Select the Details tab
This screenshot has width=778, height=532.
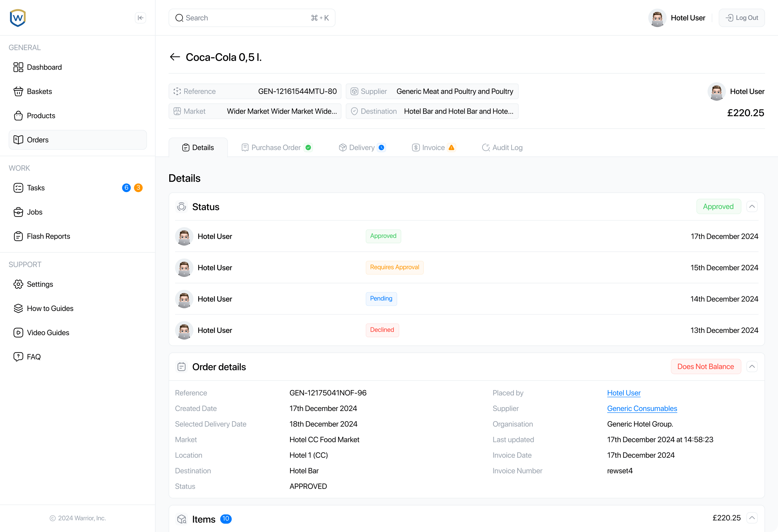[x=198, y=148]
